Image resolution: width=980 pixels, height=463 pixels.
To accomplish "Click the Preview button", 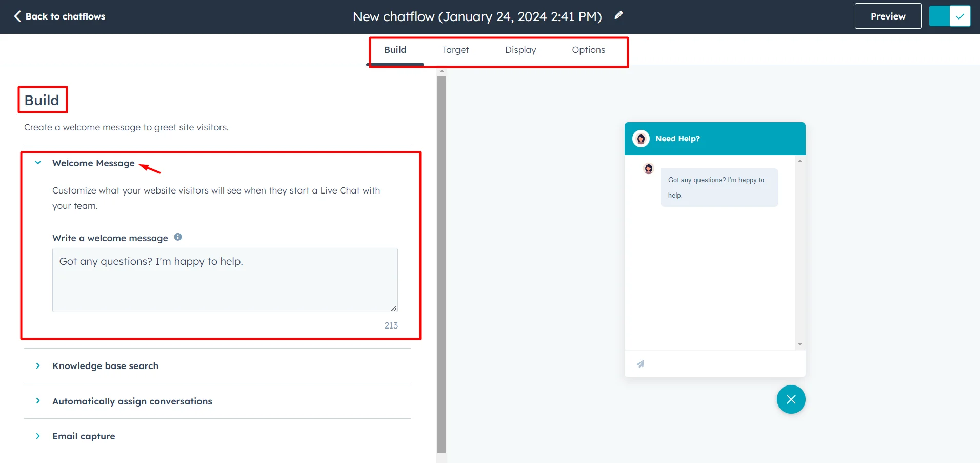I will (x=888, y=16).
